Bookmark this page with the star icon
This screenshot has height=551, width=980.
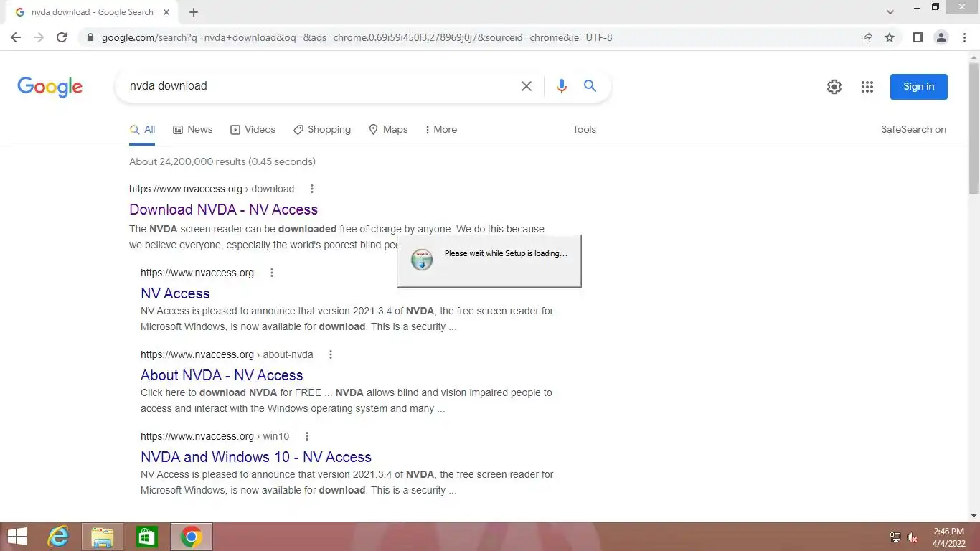[x=890, y=37]
